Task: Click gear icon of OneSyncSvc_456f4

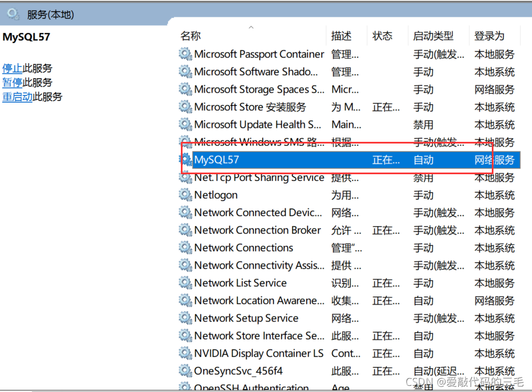Action: 185,371
